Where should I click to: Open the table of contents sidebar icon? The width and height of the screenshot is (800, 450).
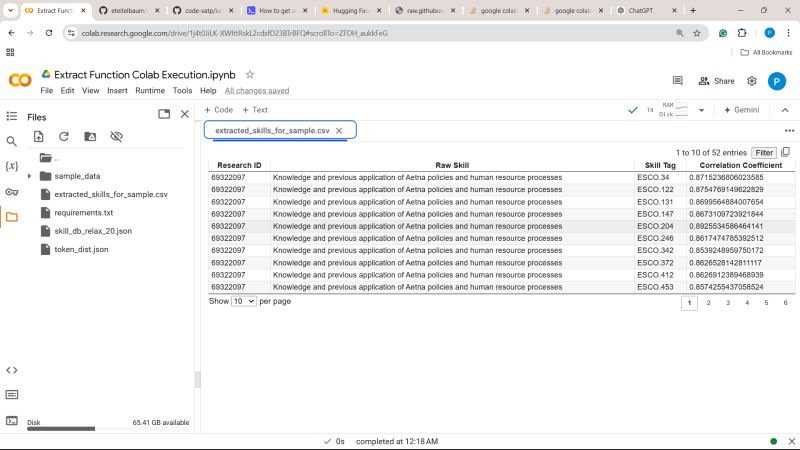[12, 116]
